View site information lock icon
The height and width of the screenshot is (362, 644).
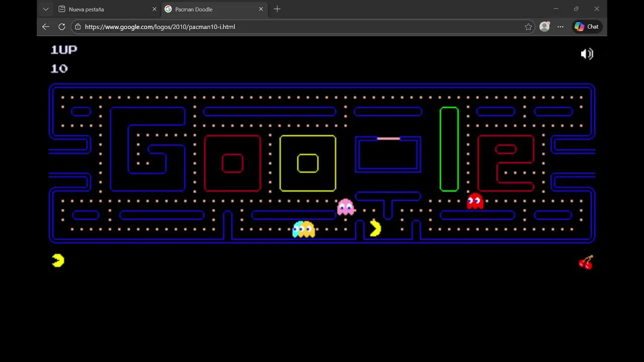coord(77,27)
